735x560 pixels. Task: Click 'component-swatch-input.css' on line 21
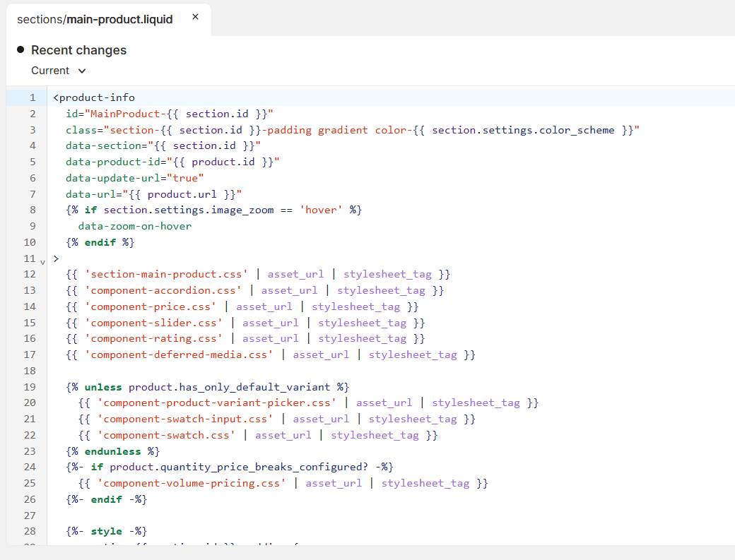pyautogui.click(x=185, y=419)
